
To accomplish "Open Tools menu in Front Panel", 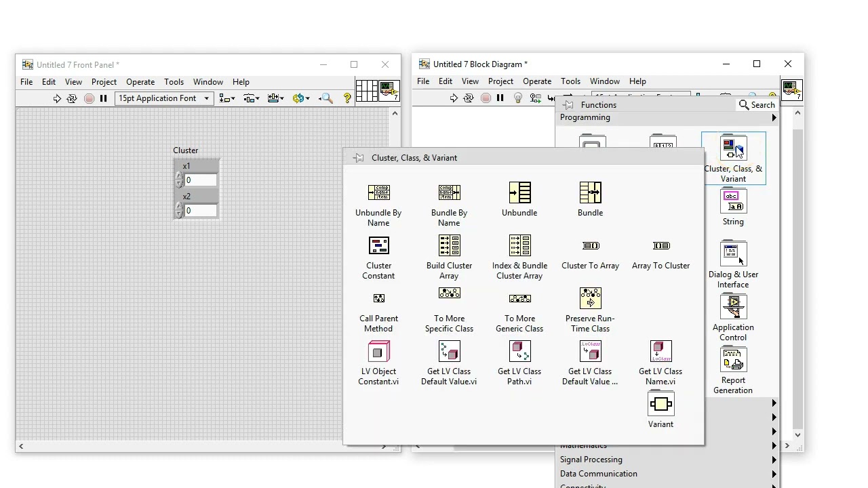I will (174, 82).
